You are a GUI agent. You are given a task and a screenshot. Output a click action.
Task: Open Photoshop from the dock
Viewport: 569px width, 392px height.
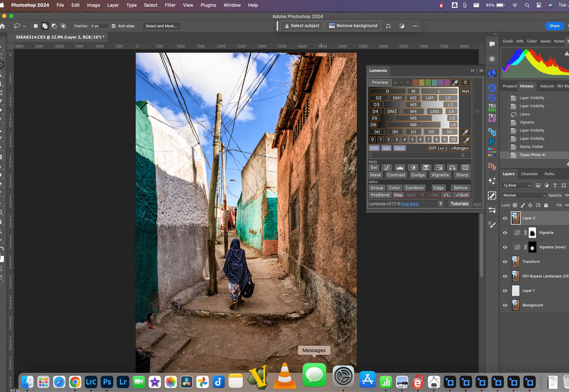point(107,382)
